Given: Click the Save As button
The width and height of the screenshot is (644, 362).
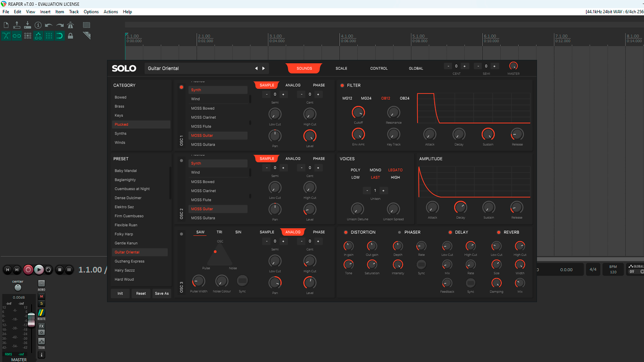Looking at the screenshot, I should tap(162, 293).
